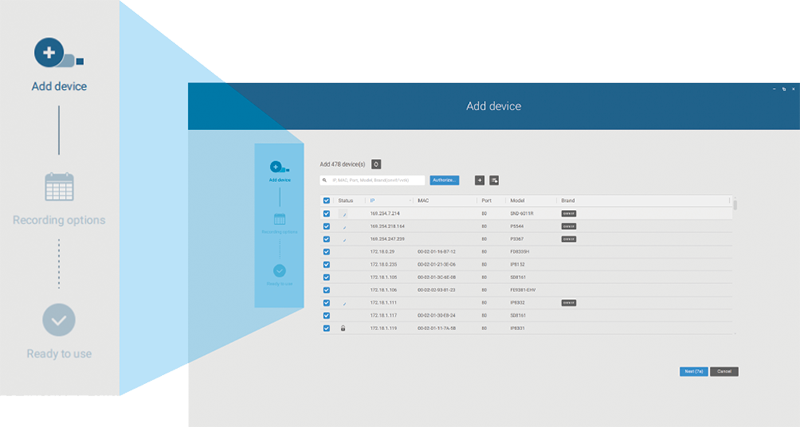Open the Recording options calendar icon
The image size is (800, 427).
pos(59,187)
